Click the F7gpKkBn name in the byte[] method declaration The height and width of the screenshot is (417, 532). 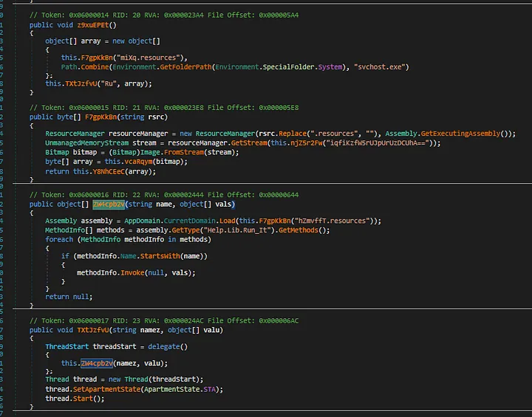pos(100,117)
